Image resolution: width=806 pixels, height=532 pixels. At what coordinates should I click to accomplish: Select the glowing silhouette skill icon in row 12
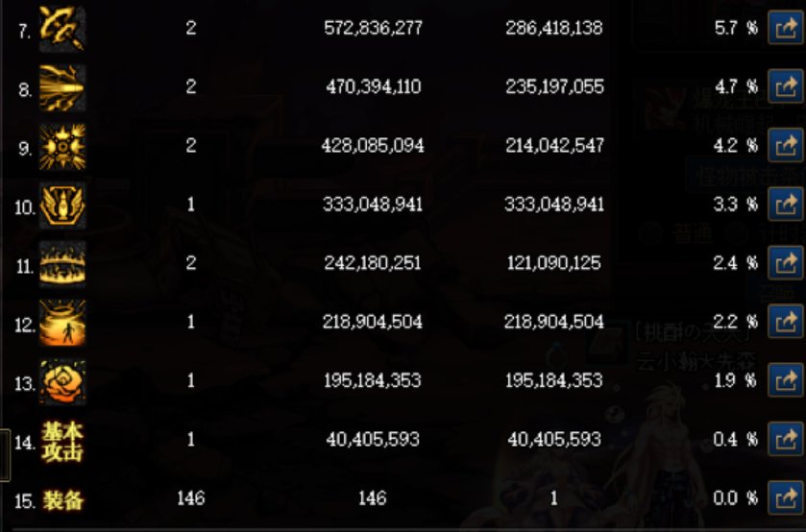coord(62,324)
